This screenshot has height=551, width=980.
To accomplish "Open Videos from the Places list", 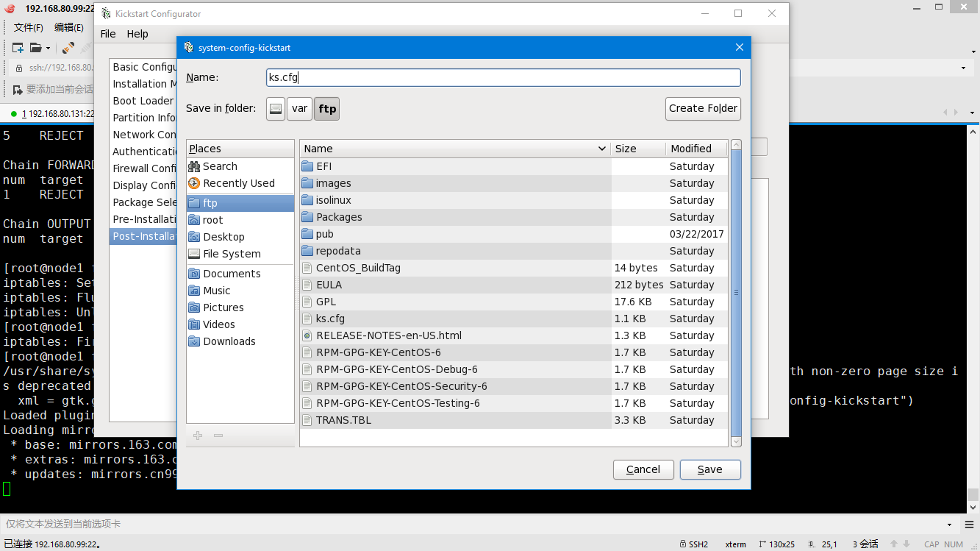I will point(240,324).
